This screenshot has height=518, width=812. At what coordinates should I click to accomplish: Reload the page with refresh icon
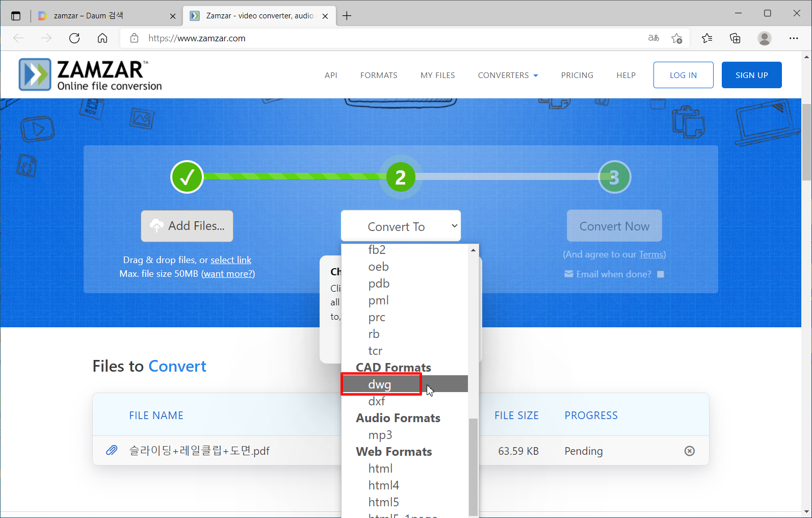[x=74, y=38]
